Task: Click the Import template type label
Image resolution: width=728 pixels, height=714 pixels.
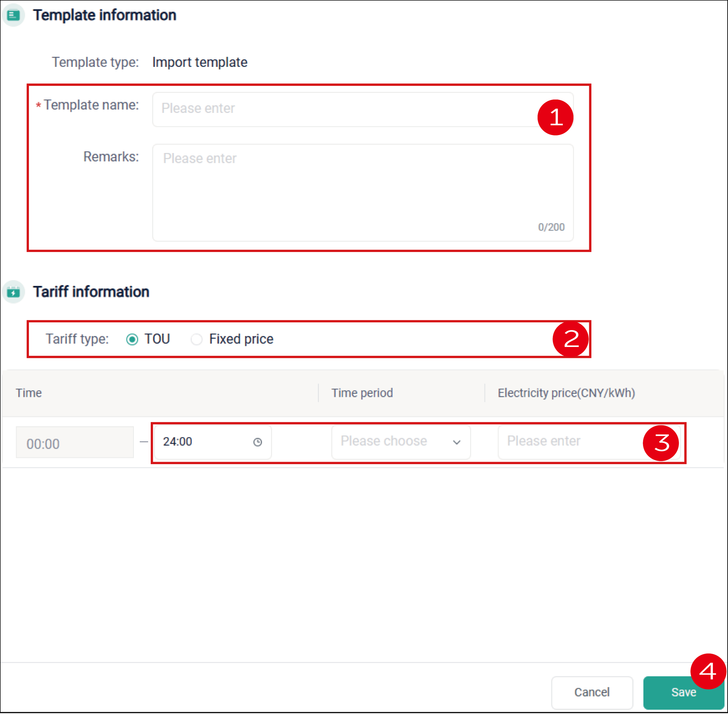Action: pos(200,63)
